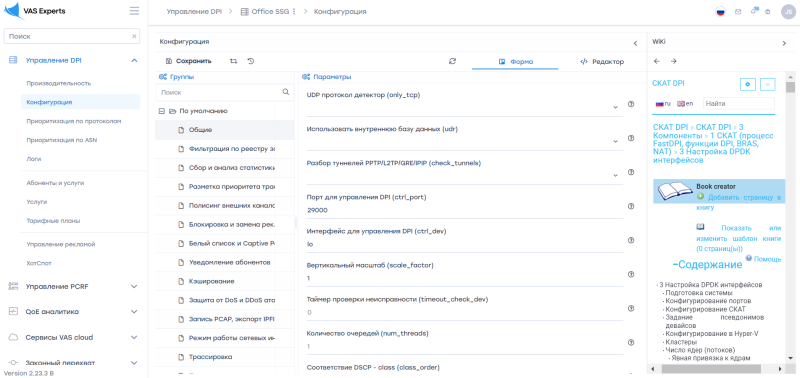Click the compare configurations icon

[x=233, y=61]
